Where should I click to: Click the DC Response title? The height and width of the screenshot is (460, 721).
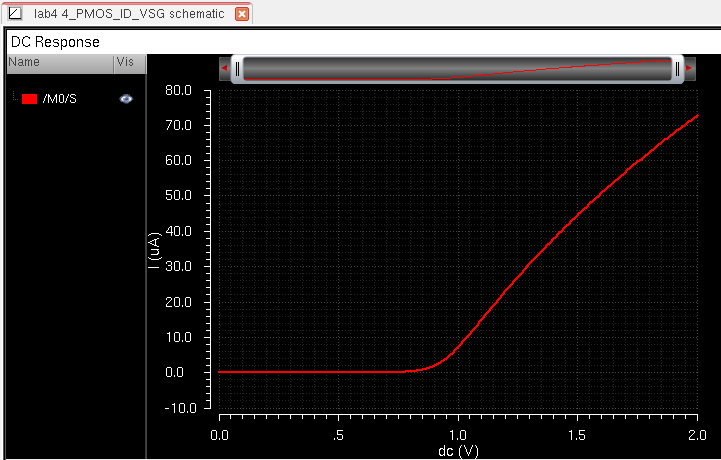click(55, 42)
